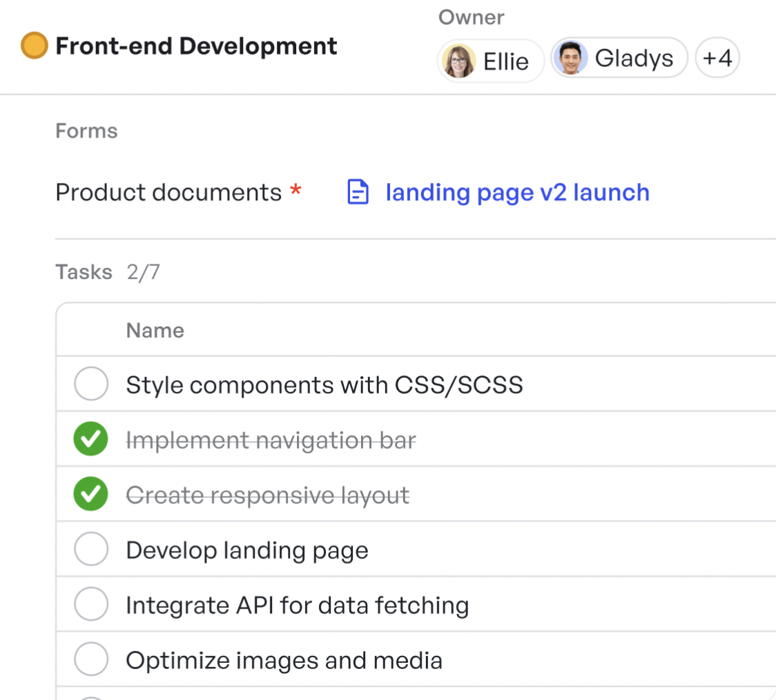Open the document icon next to landing page v2 launch

(358, 192)
